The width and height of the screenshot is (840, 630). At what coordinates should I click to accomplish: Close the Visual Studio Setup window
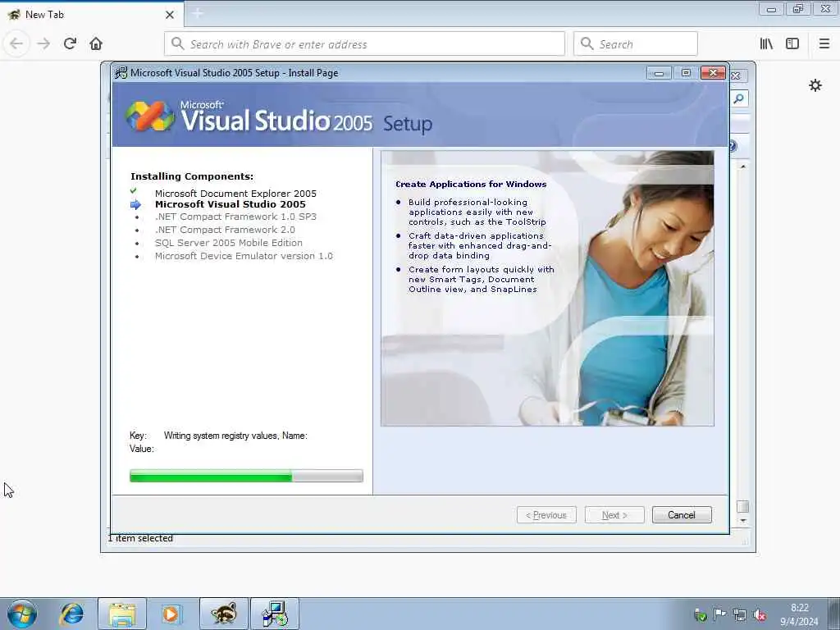[x=713, y=73]
